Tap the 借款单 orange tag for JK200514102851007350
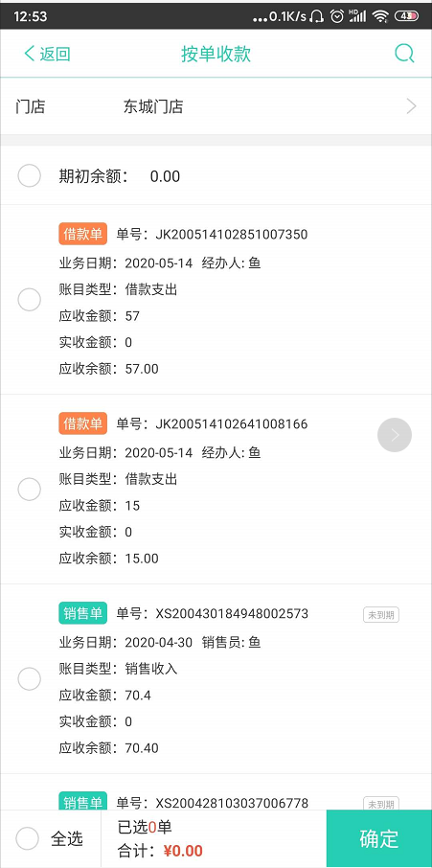The height and width of the screenshot is (868, 432). point(83,234)
